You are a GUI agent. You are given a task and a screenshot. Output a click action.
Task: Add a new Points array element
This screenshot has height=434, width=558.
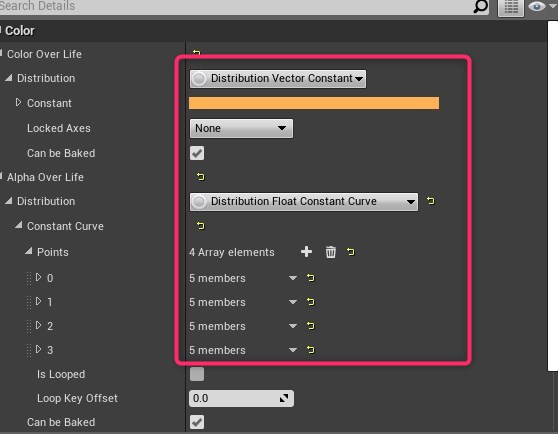(306, 252)
